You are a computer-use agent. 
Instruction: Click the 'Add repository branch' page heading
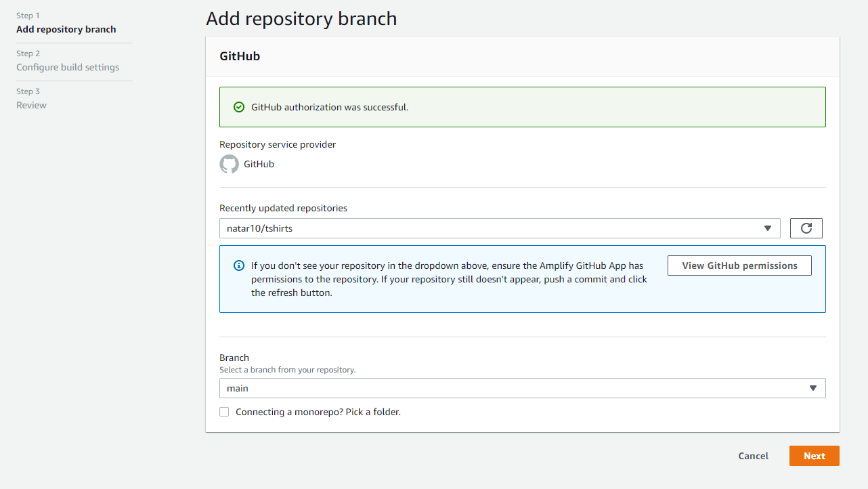tap(301, 18)
